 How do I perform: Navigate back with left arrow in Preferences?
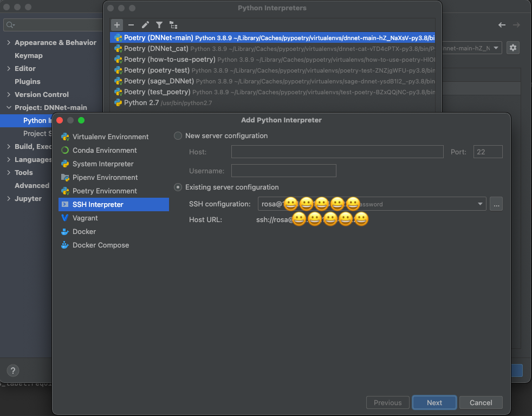[x=502, y=25]
